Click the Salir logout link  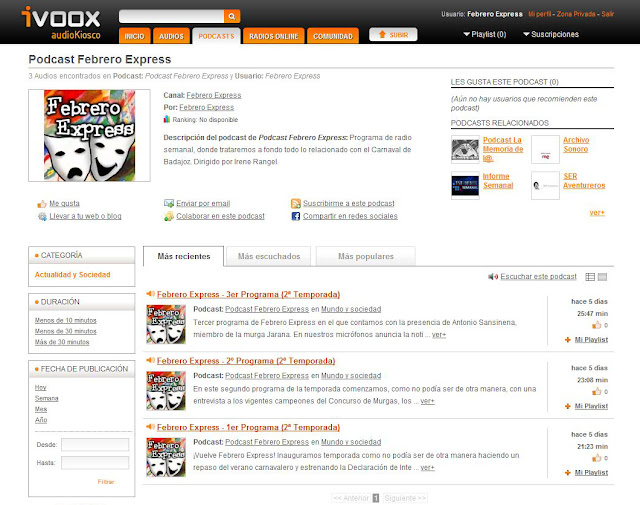pos(607,14)
